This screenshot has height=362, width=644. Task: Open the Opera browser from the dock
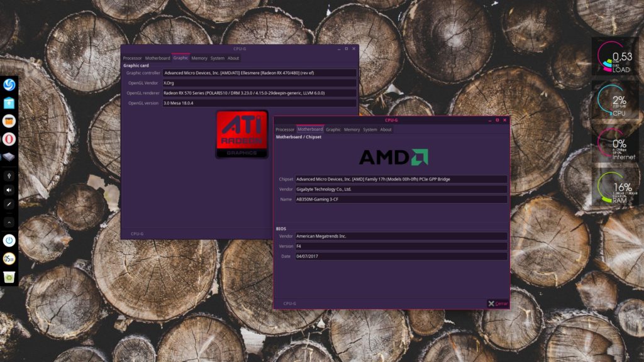pyautogui.click(x=9, y=139)
